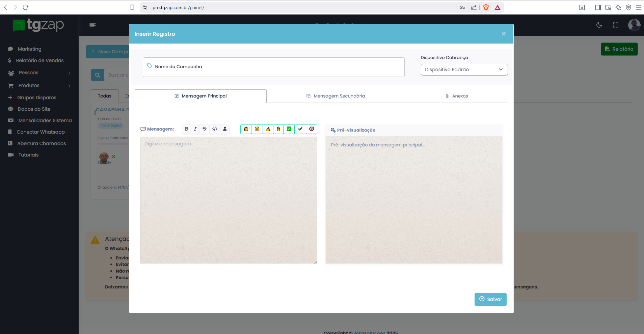Viewport: 644px width, 334px height.
Task: Toggle fullscreen mode in the header
Action: (616, 25)
